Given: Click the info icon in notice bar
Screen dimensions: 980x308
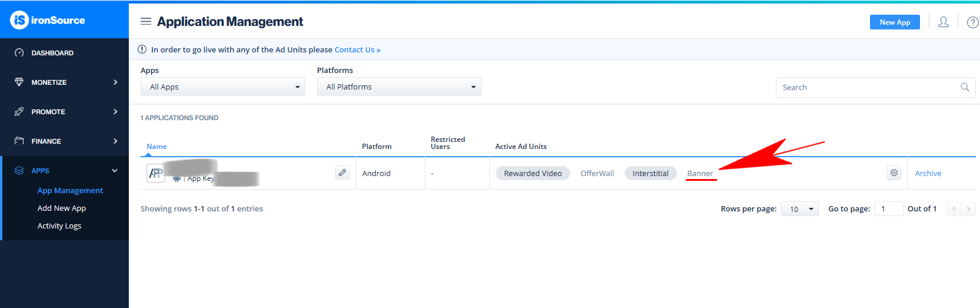Looking at the screenshot, I should point(142,49).
